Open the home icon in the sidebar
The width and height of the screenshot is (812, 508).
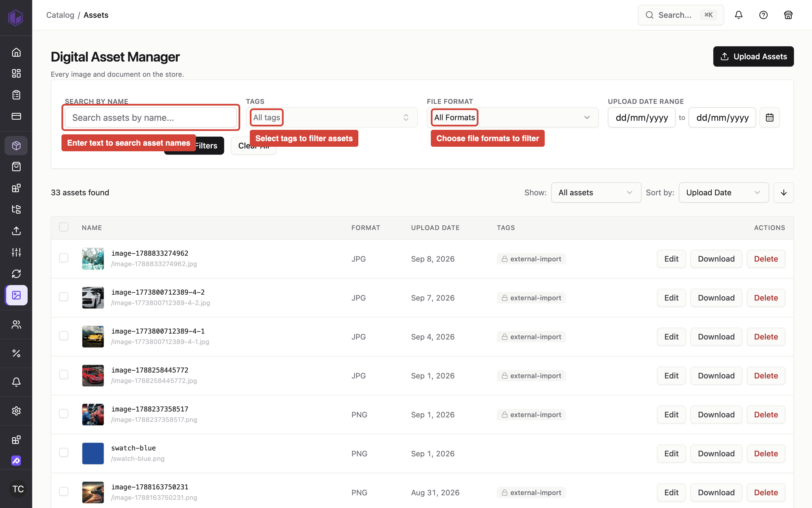point(16,52)
